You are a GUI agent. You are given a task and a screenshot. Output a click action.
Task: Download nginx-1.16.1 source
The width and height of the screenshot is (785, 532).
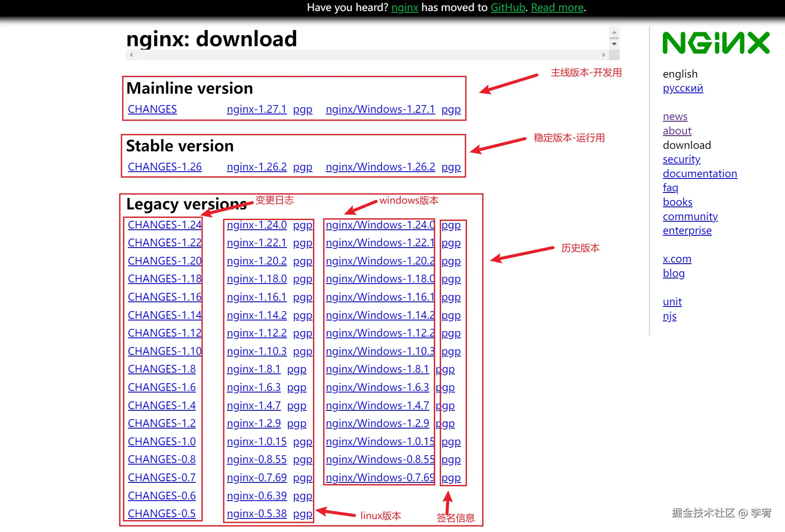pos(257,297)
